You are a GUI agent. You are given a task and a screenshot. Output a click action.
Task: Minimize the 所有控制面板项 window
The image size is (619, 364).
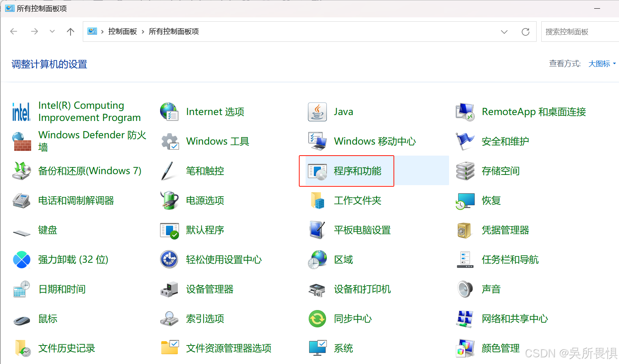[x=597, y=8]
